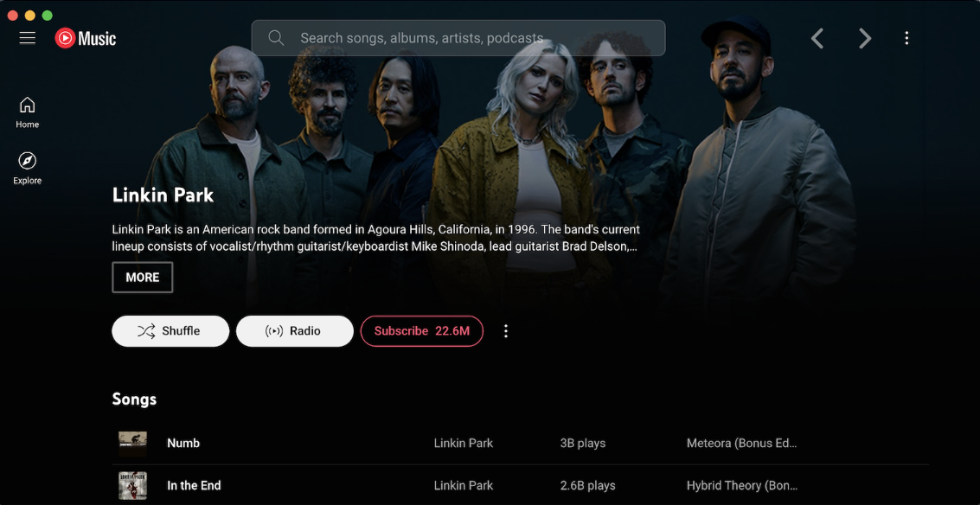Image resolution: width=980 pixels, height=505 pixels.
Task: Shuffle Linkin Park songs
Action: click(x=170, y=331)
